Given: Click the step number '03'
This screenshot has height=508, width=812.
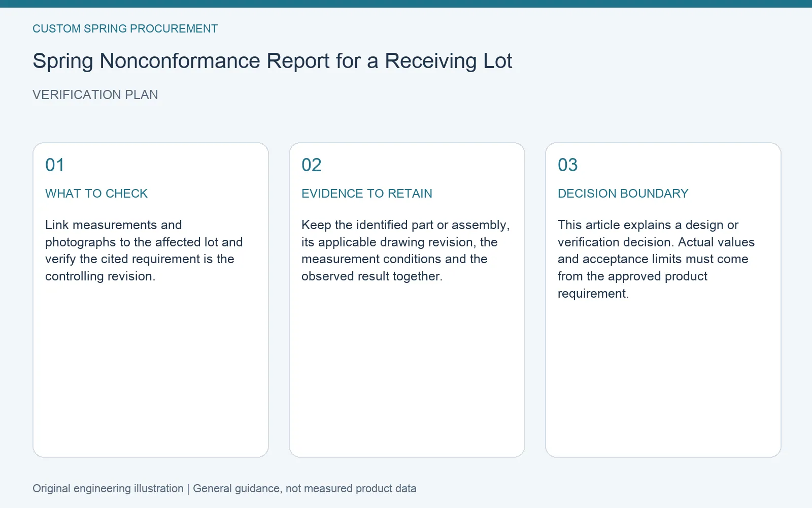Looking at the screenshot, I should [567, 165].
